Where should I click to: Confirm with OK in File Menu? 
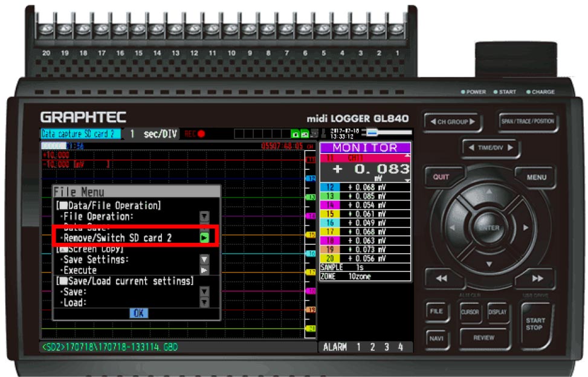139,314
